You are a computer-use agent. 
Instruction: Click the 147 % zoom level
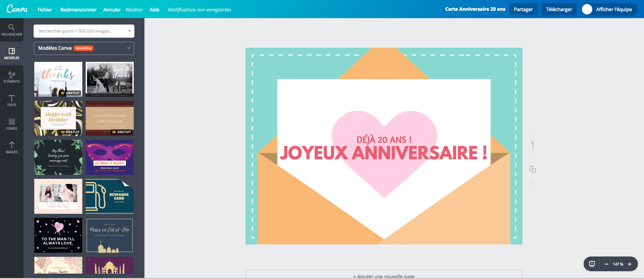tap(618, 264)
